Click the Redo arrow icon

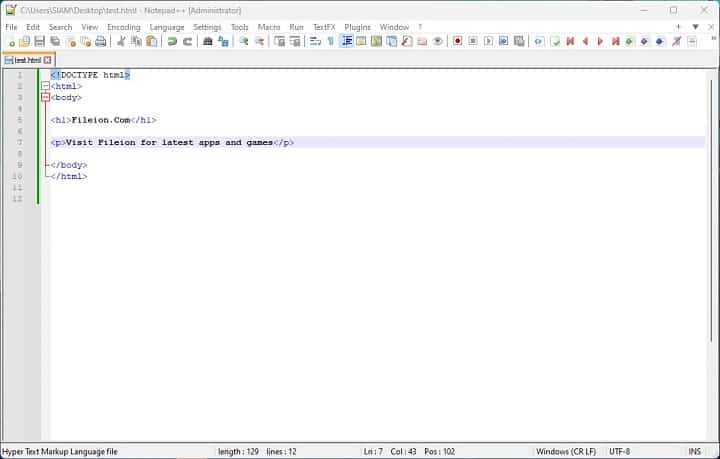[x=187, y=42]
